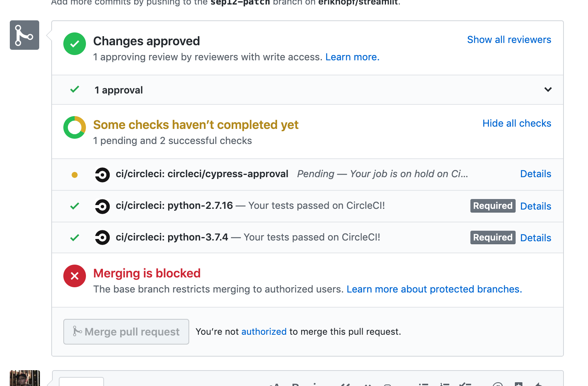Click the merge branch timeline icon
Viewport: 588px width, 386px height.
(x=24, y=35)
